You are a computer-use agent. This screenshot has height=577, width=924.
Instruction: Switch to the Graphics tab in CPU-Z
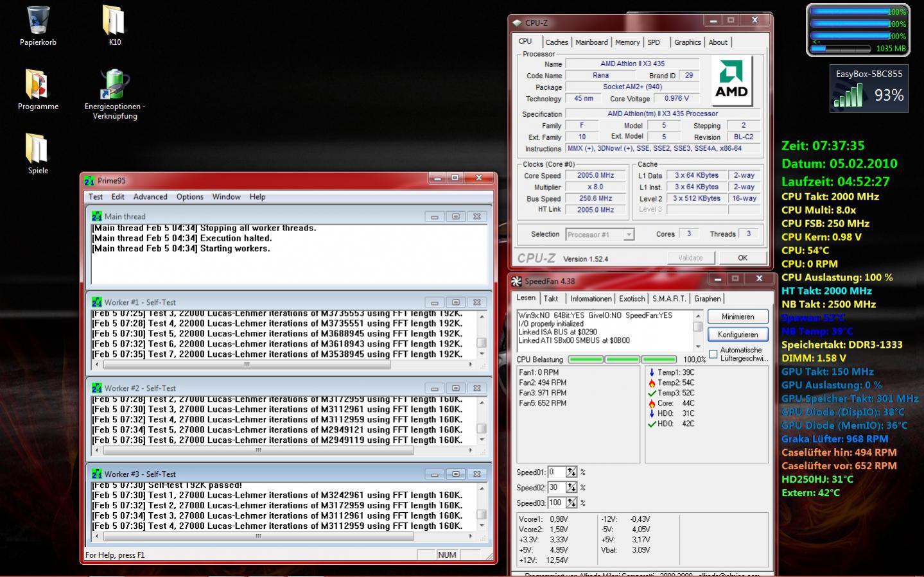coord(688,42)
